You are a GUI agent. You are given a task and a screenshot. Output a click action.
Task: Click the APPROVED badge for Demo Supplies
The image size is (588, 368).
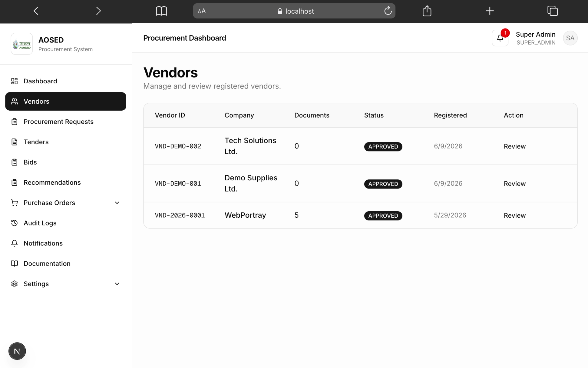pos(383,184)
